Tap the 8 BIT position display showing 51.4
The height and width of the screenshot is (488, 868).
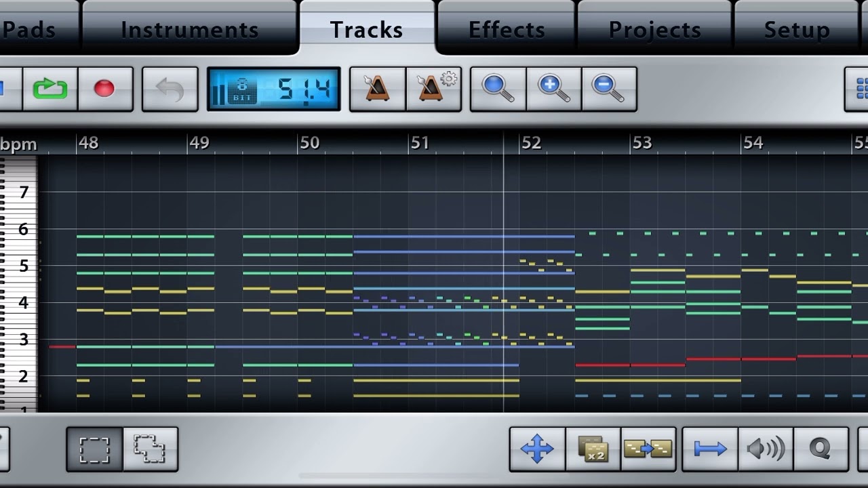coord(274,89)
